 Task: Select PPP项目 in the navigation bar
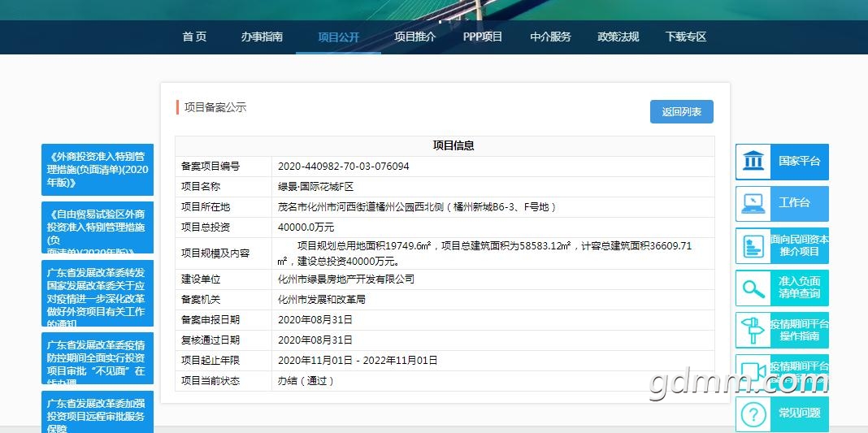coord(483,37)
